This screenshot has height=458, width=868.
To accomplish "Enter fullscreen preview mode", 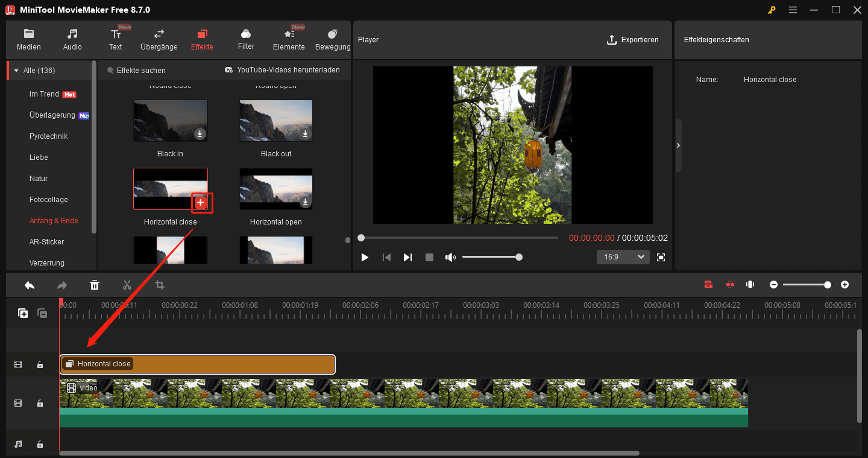I will [x=661, y=257].
